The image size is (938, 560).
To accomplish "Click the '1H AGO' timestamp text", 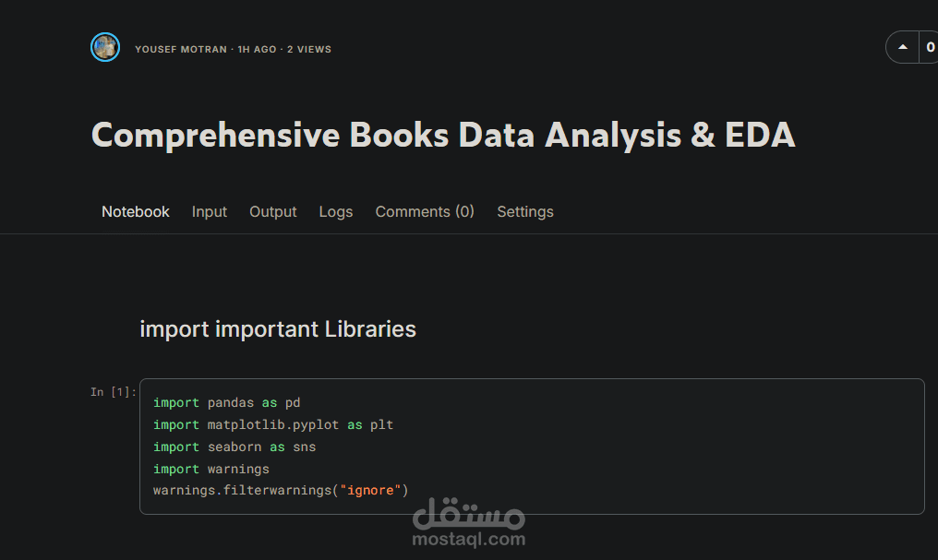I will pyautogui.click(x=258, y=49).
